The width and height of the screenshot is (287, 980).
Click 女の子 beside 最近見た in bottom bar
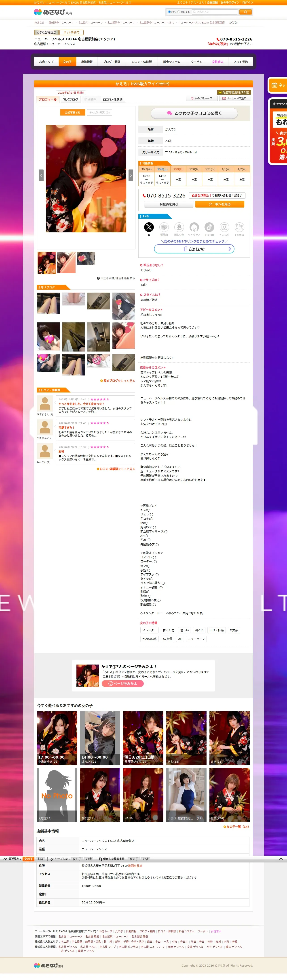coord(28,859)
